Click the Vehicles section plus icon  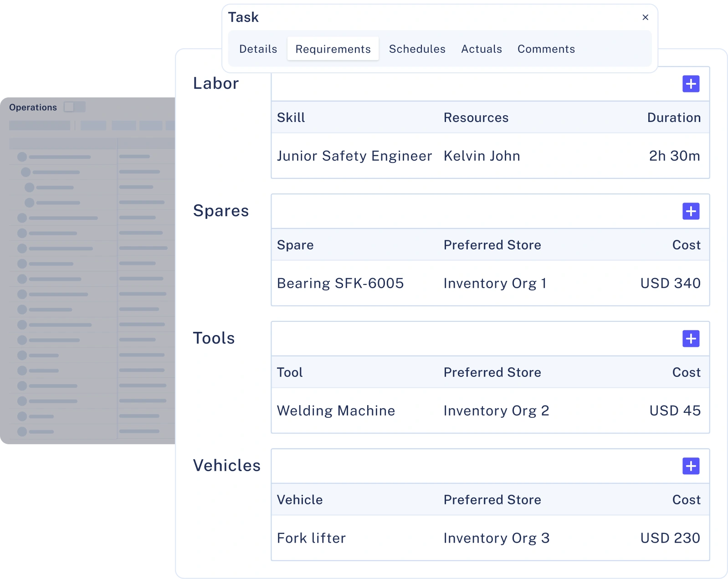click(x=691, y=466)
